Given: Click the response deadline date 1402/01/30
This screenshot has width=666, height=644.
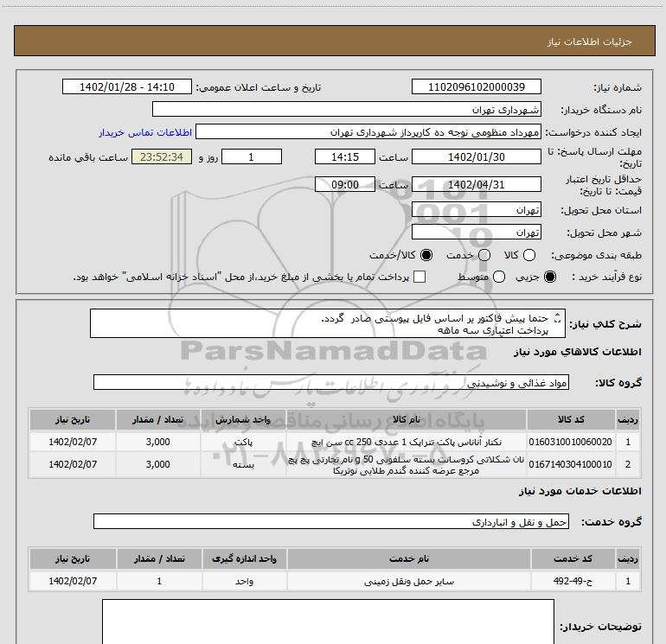Looking at the screenshot, I should click(x=476, y=156).
